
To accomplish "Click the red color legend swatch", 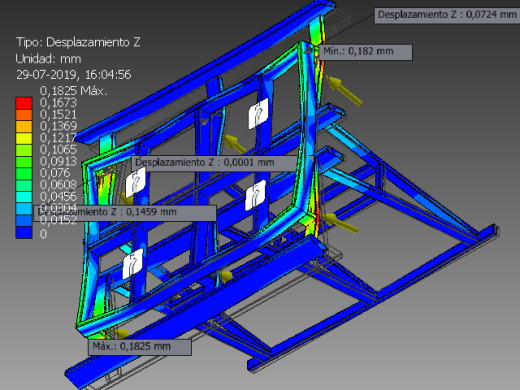I will [x=24, y=103].
